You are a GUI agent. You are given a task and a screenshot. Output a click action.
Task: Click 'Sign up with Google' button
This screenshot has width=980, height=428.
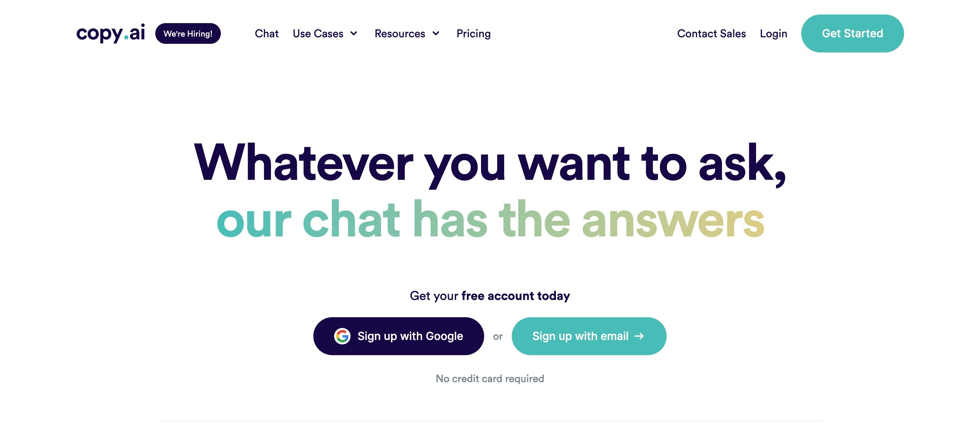coord(399,336)
